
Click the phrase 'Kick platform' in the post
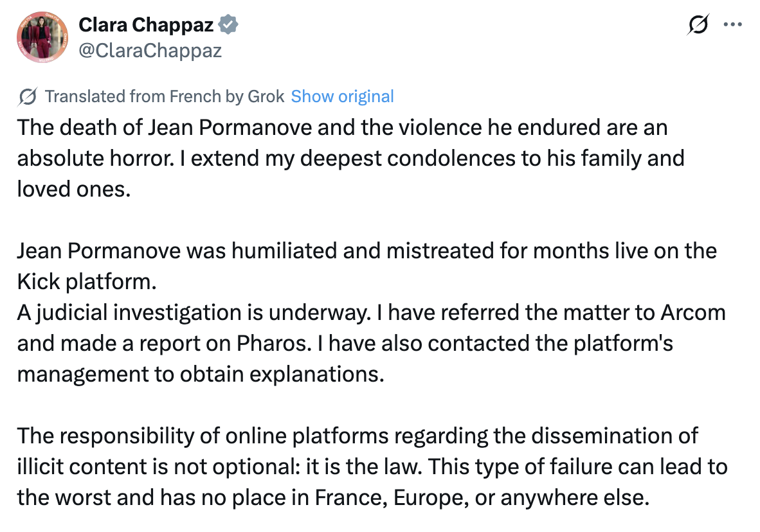pyautogui.click(x=86, y=281)
